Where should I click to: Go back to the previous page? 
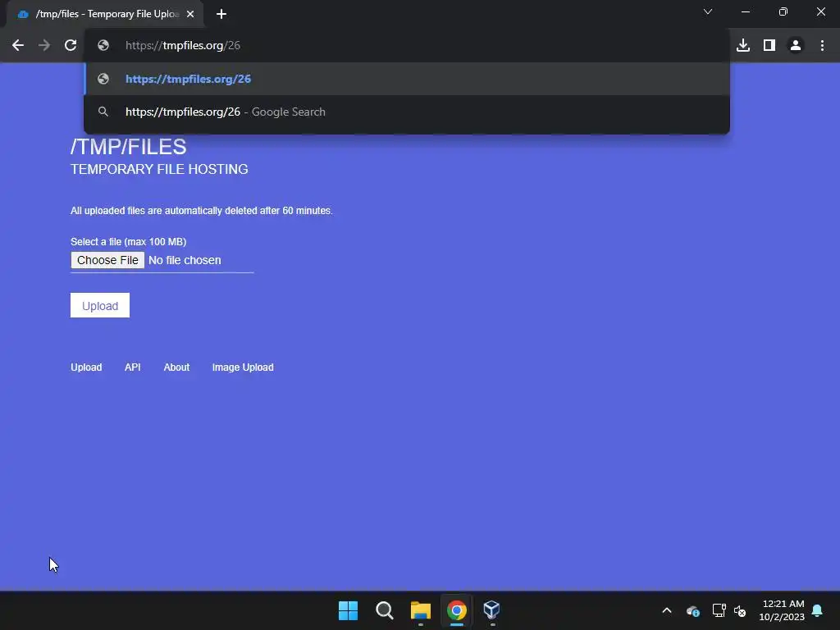[x=18, y=46]
